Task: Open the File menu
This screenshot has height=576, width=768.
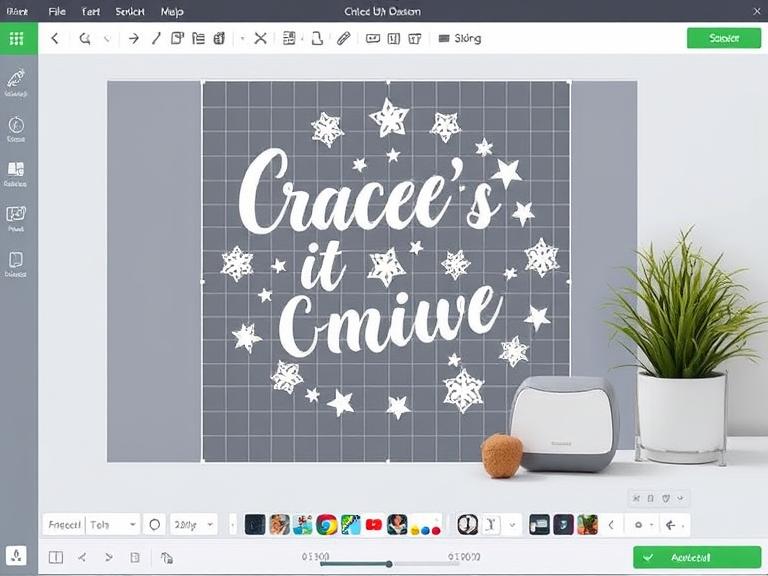Action: [x=57, y=11]
